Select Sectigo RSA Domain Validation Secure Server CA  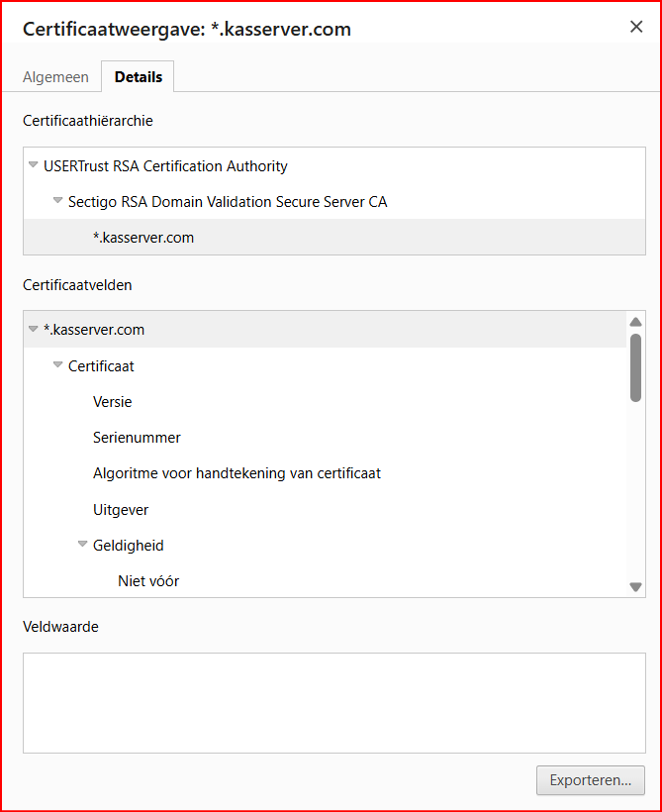(228, 202)
